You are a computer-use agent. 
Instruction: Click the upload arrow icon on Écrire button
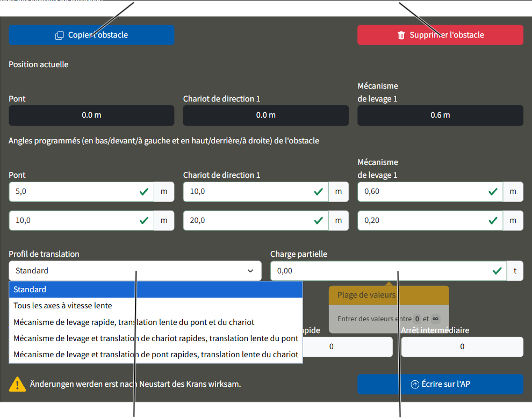point(415,385)
